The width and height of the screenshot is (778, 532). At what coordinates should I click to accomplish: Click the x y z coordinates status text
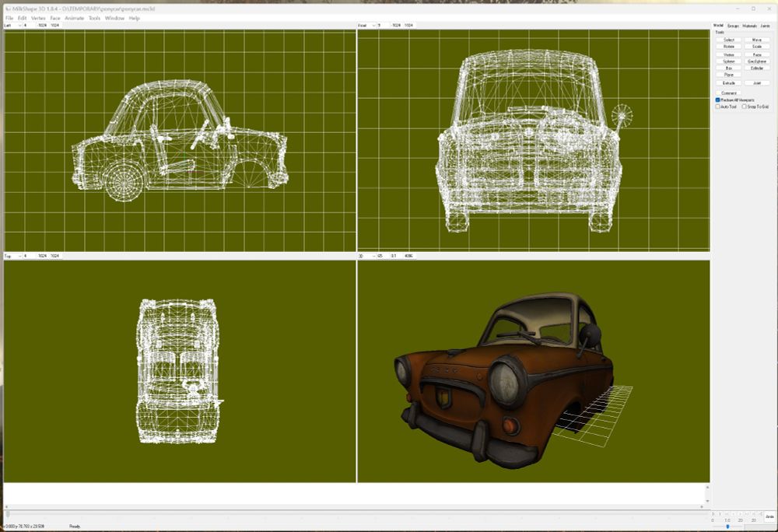(25, 527)
